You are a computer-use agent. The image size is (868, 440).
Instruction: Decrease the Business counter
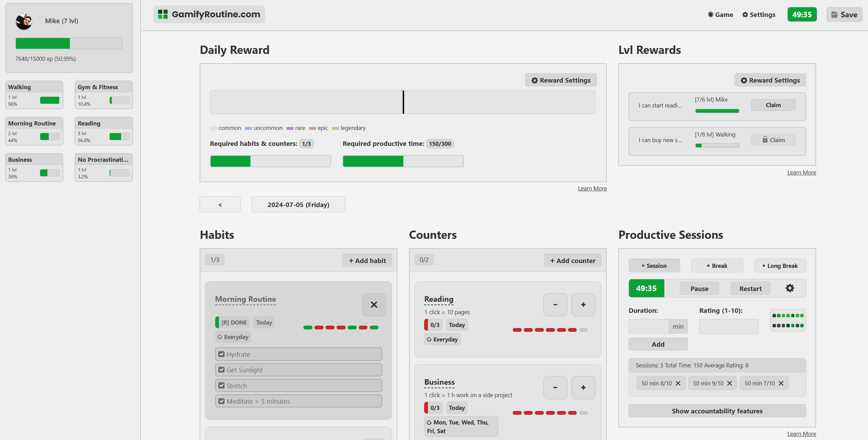(x=555, y=387)
